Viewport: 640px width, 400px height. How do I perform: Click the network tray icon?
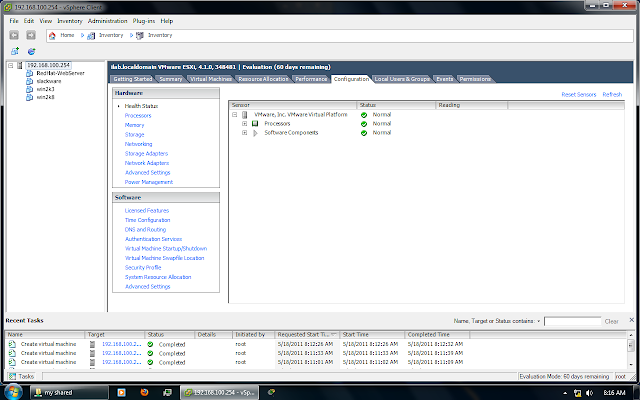578,393
